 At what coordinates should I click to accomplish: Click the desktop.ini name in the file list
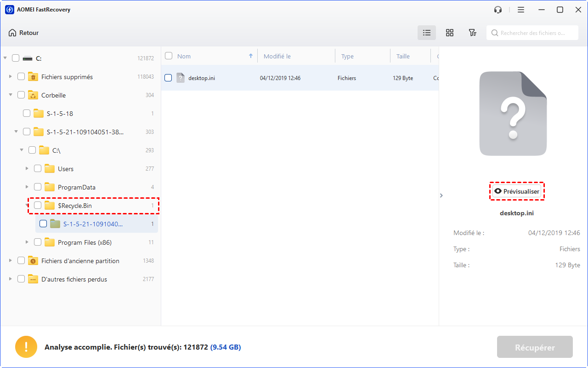click(x=202, y=78)
